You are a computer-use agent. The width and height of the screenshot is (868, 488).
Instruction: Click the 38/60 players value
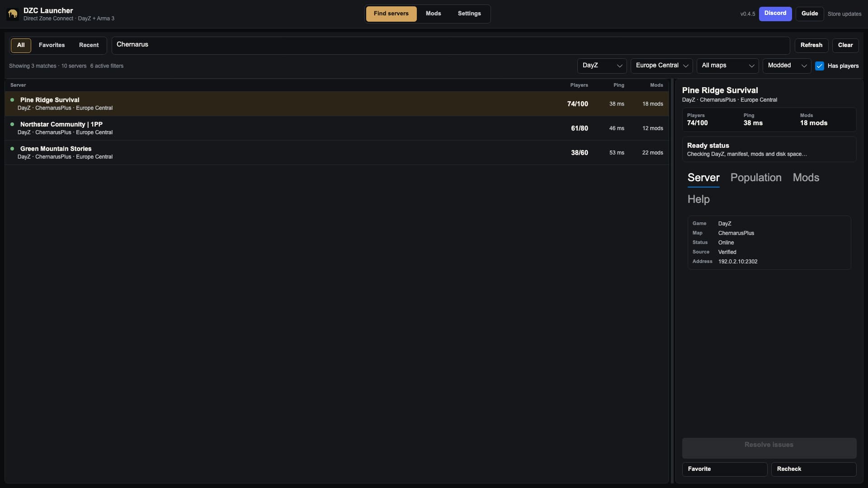click(x=580, y=153)
